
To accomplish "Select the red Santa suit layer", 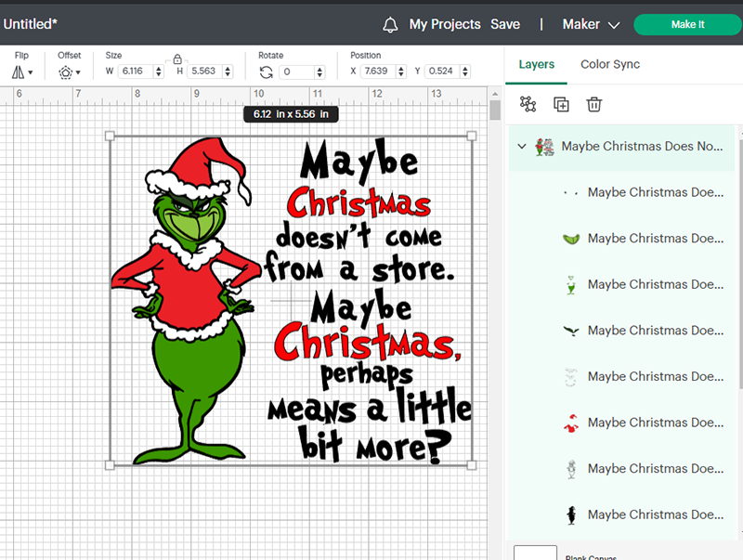I will [x=621, y=423].
